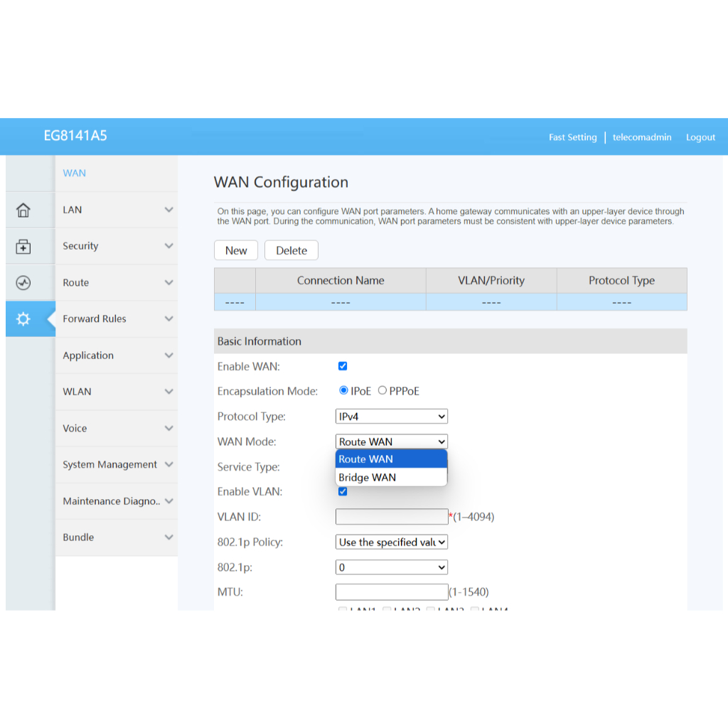Select the gear advanced settings icon
This screenshot has width=728, height=728.
click(x=23, y=319)
